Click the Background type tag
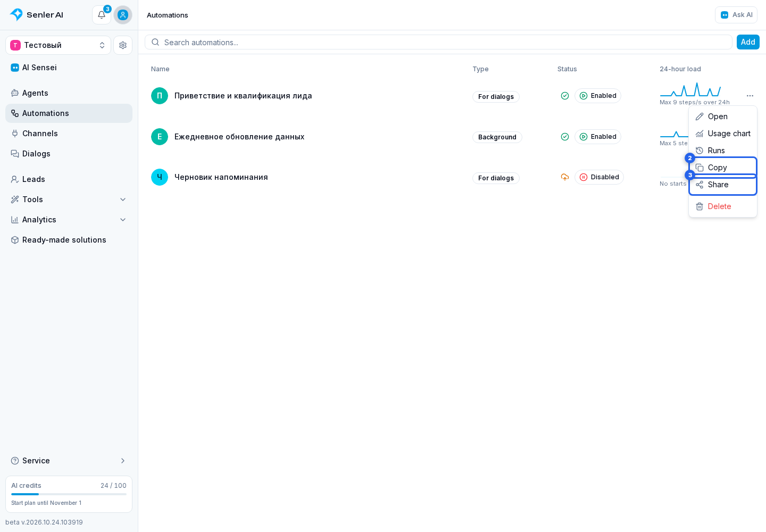Viewport: 766px width, 532px height. coord(497,137)
